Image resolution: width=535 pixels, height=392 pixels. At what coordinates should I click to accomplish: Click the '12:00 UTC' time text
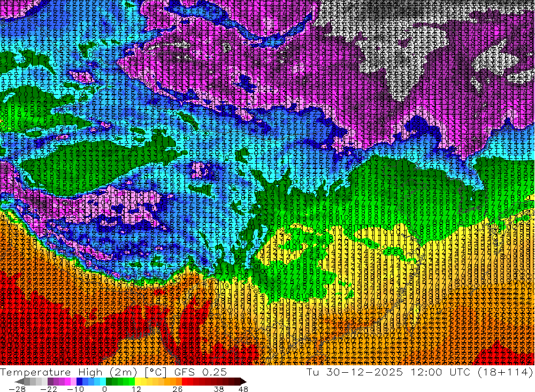click(x=440, y=372)
